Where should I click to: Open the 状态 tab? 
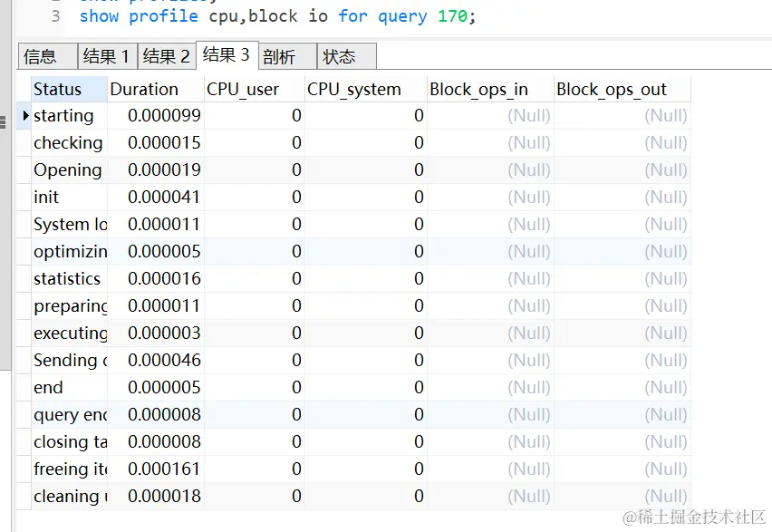point(347,56)
